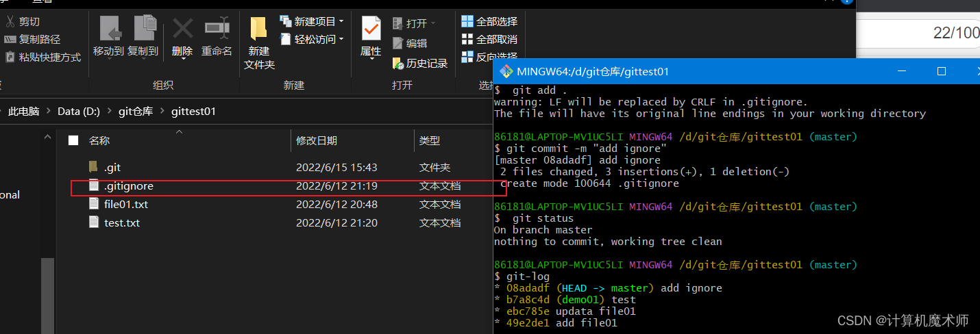Click the 'git commit -m "add ignore"' terminal line
This screenshot has height=334, width=980.
click(x=585, y=149)
